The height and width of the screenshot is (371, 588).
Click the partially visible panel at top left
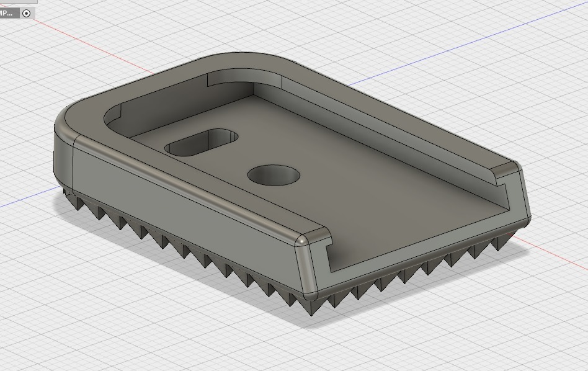pos(12,2)
